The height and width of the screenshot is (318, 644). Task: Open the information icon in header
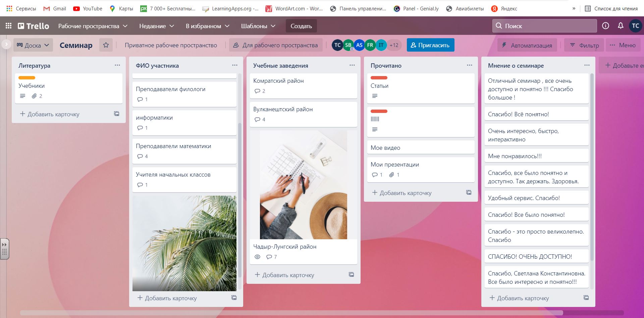[605, 26]
